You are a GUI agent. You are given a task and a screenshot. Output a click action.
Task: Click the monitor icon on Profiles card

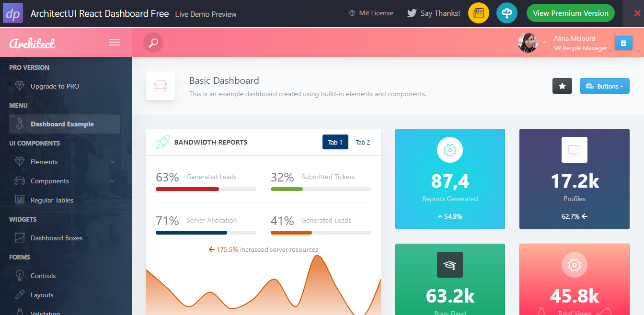[x=574, y=150]
